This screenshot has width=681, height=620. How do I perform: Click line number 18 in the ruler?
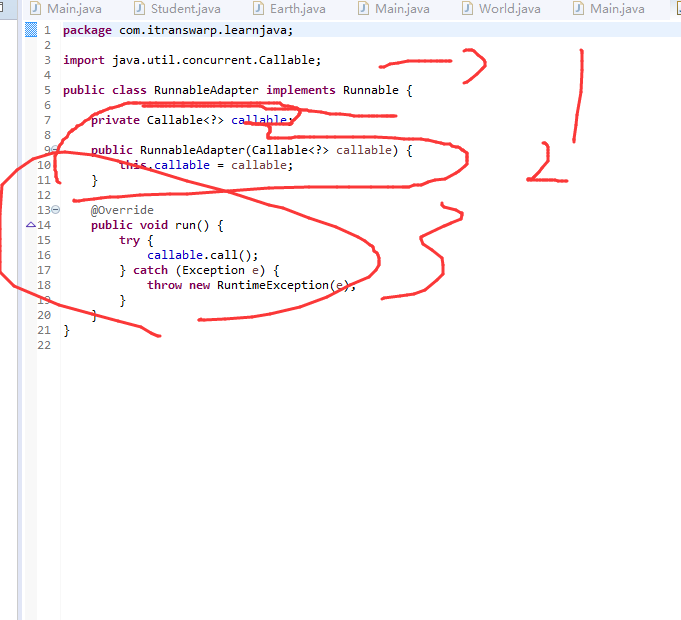[x=44, y=285]
